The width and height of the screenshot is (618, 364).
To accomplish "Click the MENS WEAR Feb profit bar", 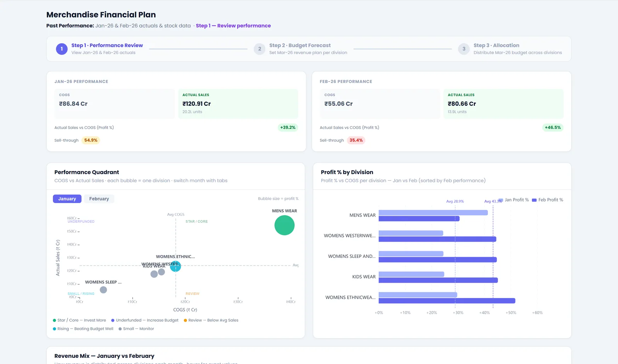I will [419, 219].
